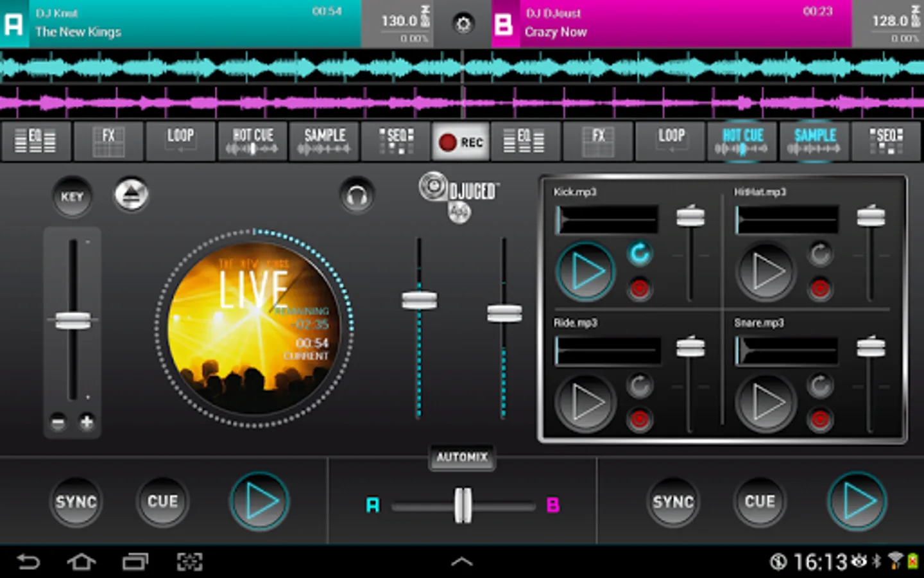Click the settings gear between the decks
Viewport: 924px width, 578px height.
463,24
